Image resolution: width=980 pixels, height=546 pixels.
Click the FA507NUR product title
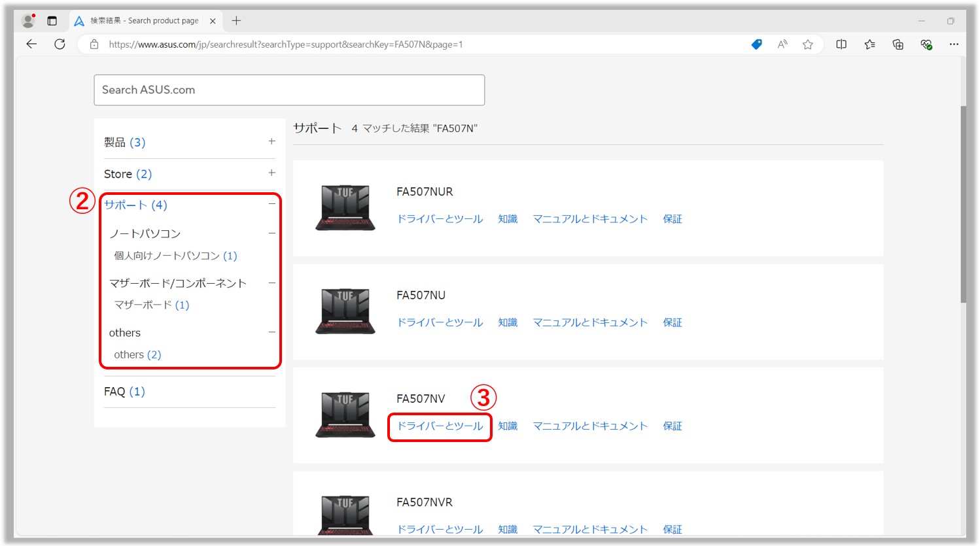point(425,192)
